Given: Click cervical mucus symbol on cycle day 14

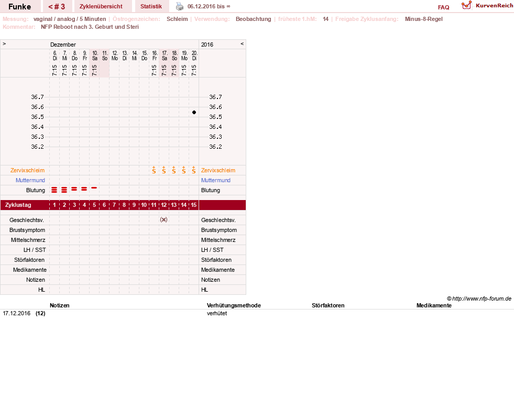Looking at the screenshot, I should 184,170.
